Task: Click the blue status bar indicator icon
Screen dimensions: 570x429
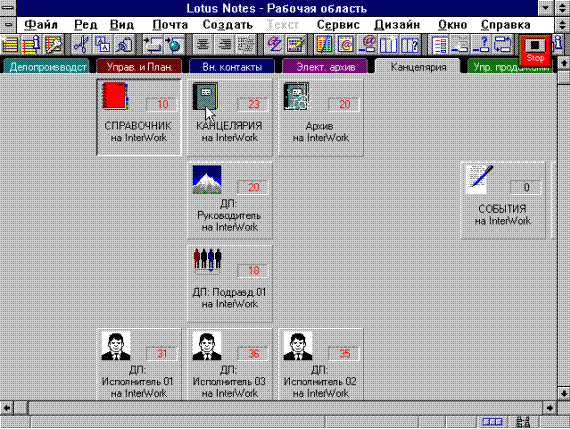Action: 492,422
